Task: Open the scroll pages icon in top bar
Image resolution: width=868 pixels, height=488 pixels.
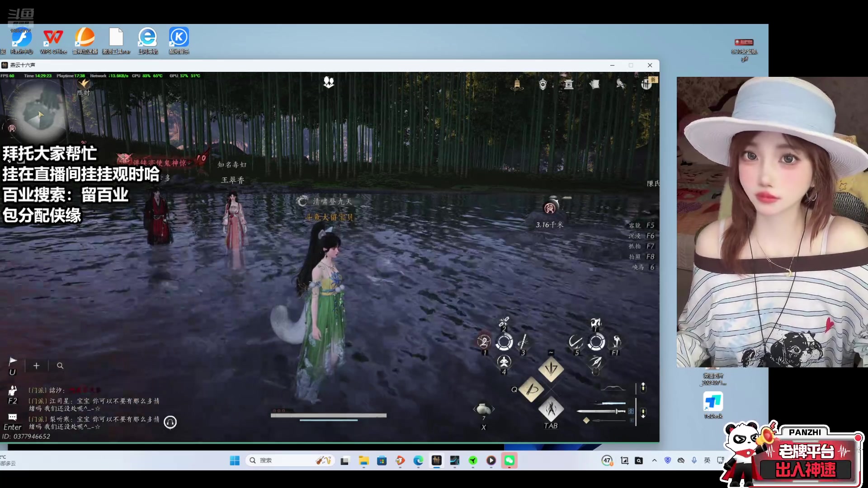Action: [594, 84]
